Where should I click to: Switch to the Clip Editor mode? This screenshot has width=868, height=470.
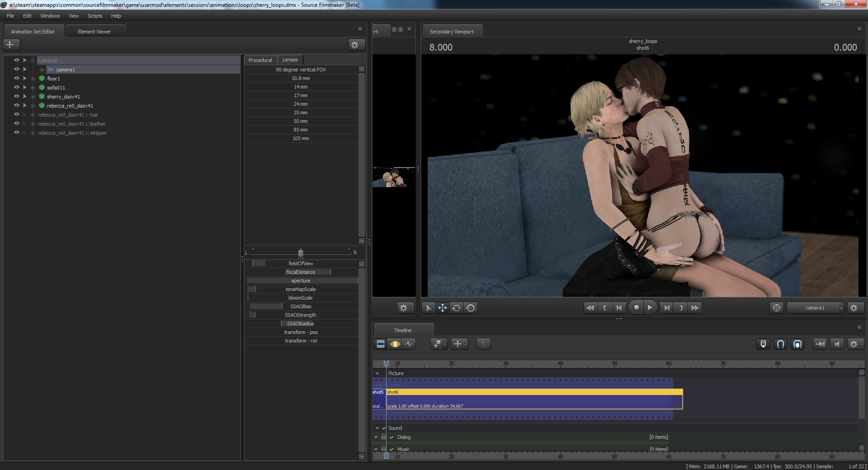pos(381,344)
